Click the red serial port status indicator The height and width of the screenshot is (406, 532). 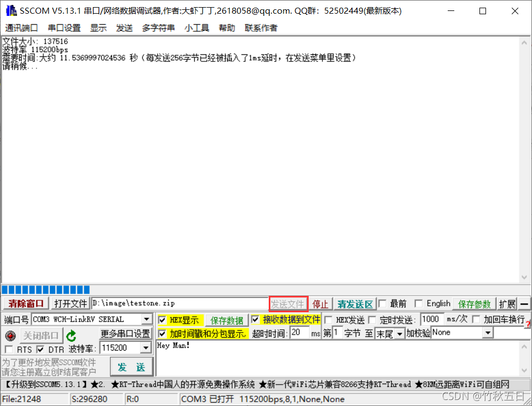pyautogui.click(x=10, y=336)
